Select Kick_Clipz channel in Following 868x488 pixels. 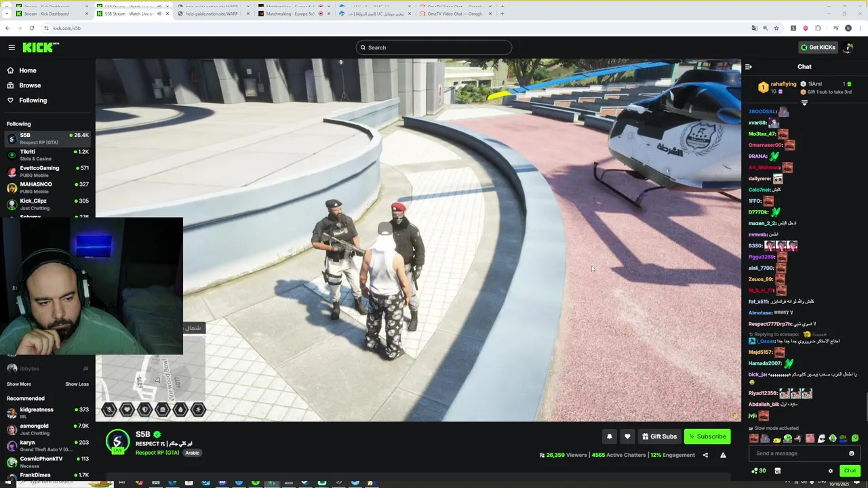click(47, 203)
